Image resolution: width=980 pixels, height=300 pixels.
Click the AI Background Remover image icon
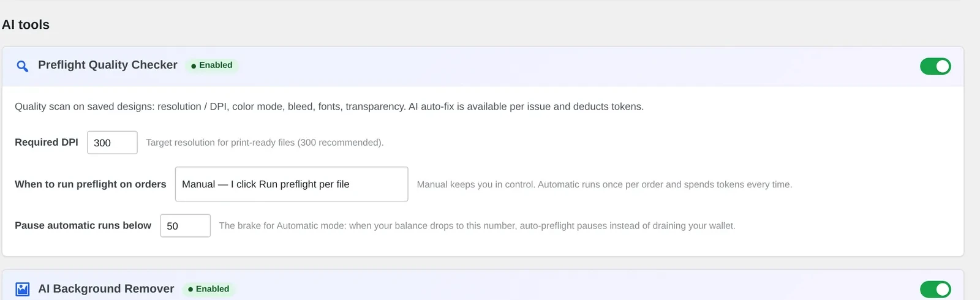[x=23, y=290]
